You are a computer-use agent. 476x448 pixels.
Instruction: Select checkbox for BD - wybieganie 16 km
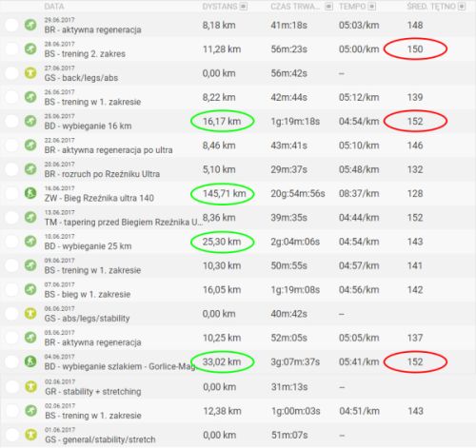(x=11, y=121)
